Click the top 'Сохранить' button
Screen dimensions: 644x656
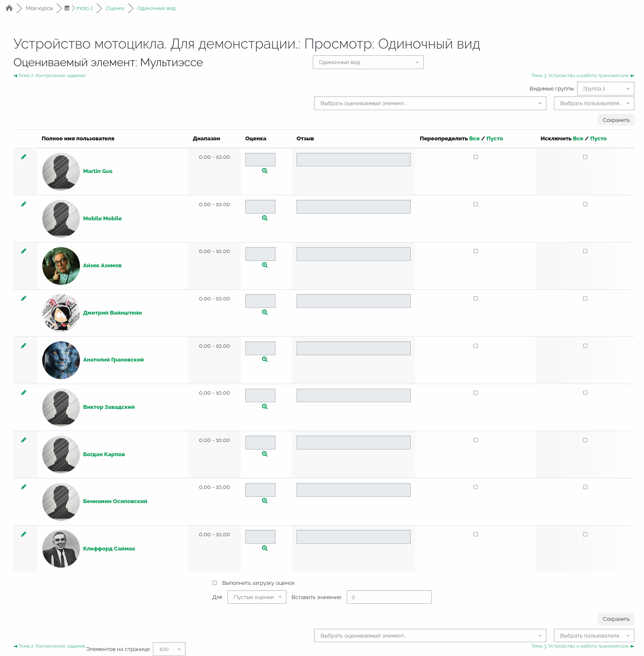(616, 120)
